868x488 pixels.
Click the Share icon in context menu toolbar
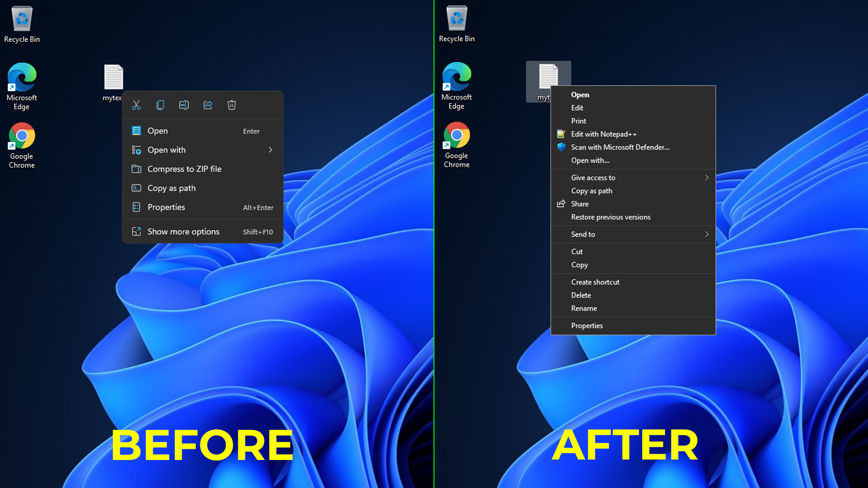[x=208, y=105]
